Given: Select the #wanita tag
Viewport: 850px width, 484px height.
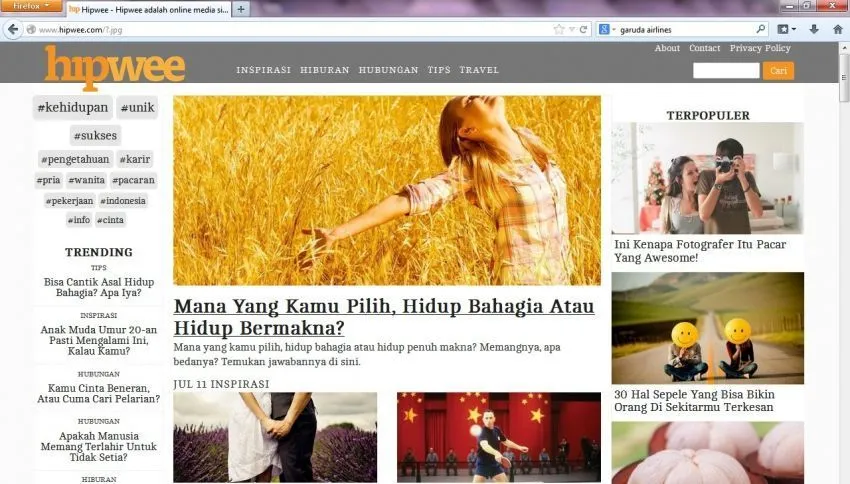Looking at the screenshot, I should point(86,180).
